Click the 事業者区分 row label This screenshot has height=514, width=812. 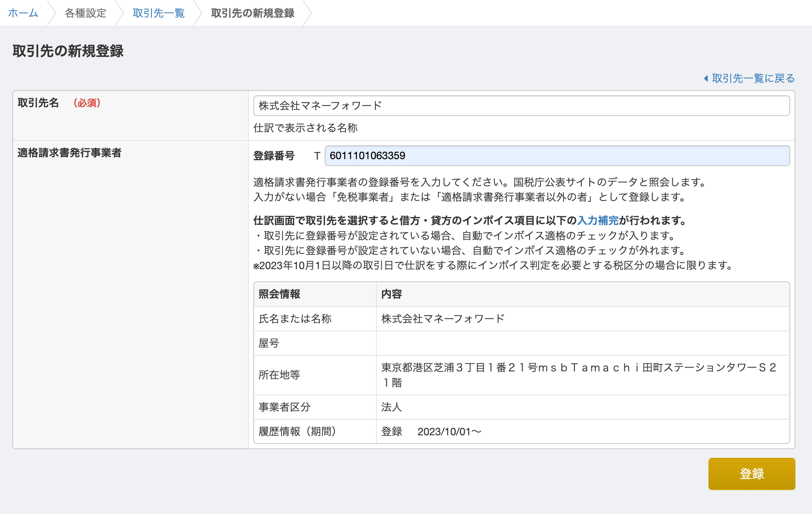click(285, 407)
